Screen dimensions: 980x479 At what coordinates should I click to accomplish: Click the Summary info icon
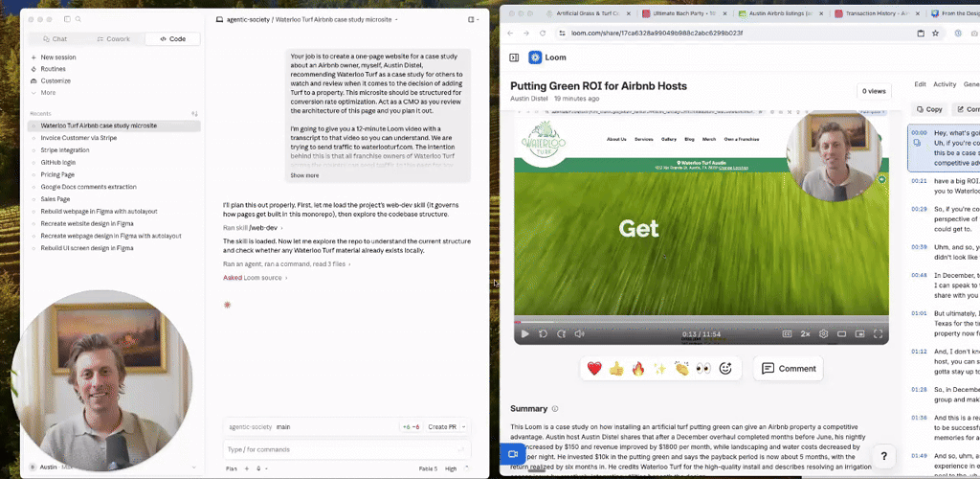pos(554,409)
